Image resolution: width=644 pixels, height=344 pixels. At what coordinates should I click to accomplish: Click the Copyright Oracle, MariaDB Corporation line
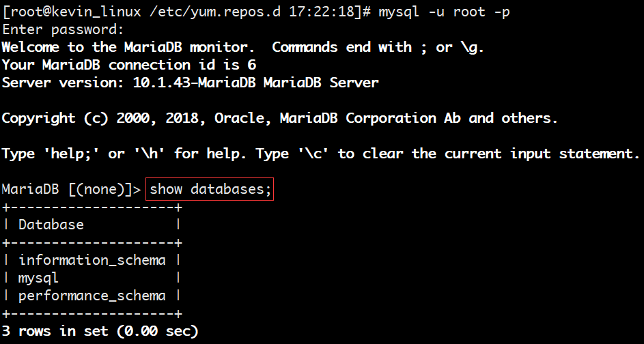pyautogui.click(x=280, y=118)
